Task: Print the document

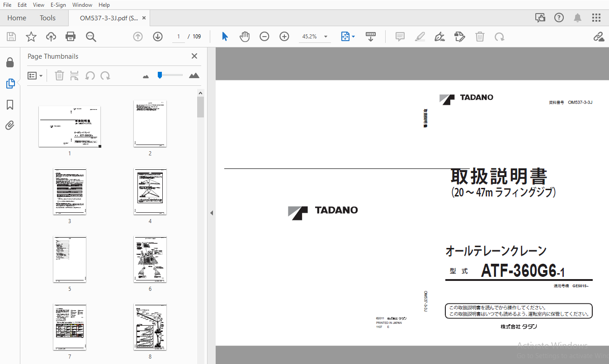Action: [x=71, y=37]
